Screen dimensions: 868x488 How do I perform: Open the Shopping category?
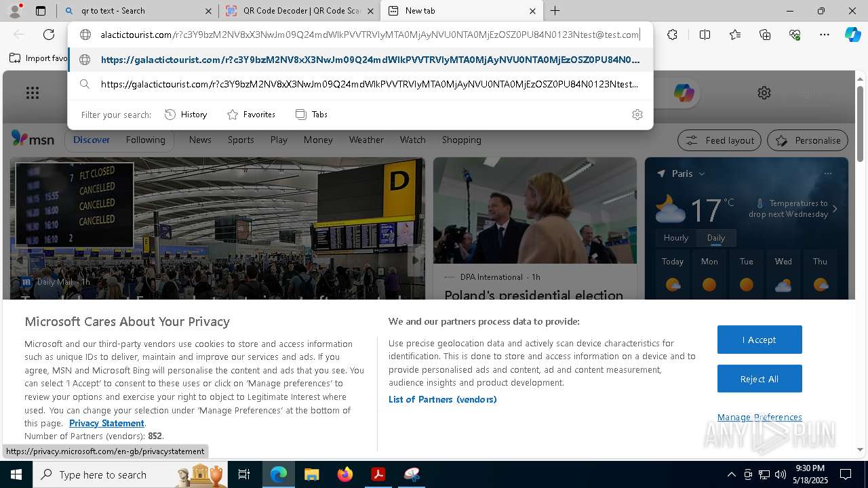pos(462,140)
